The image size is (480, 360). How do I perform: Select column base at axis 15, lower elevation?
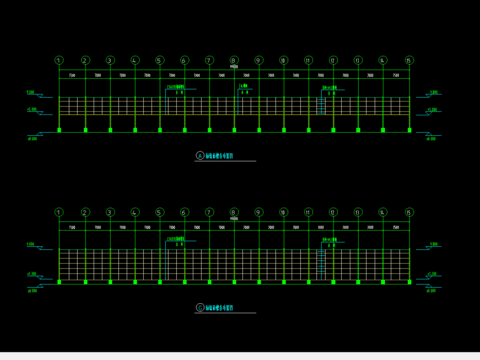click(x=409, y=282)
